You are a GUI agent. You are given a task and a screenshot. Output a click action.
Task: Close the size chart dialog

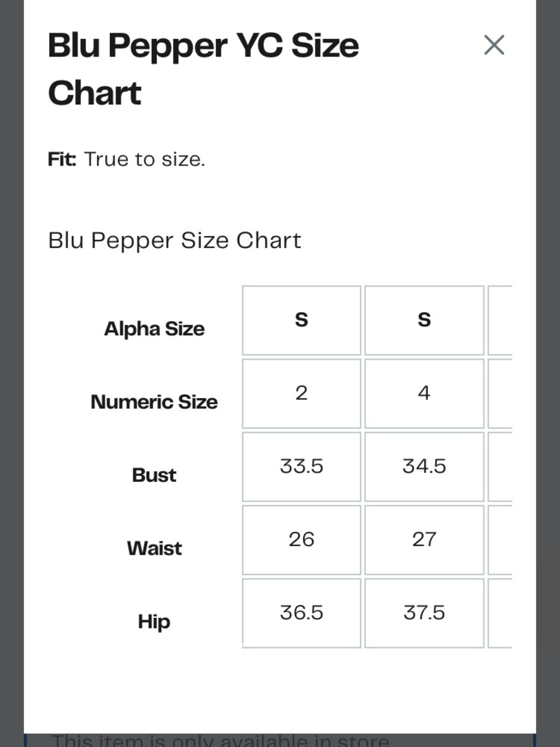click(494, 45)
